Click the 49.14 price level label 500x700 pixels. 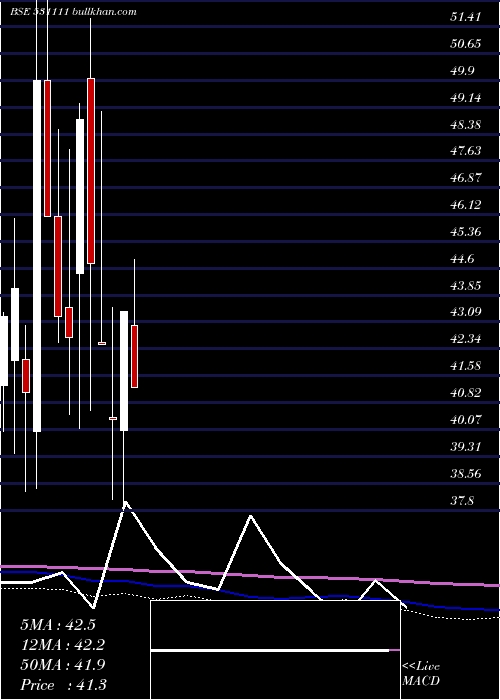[x=465, y=97]
